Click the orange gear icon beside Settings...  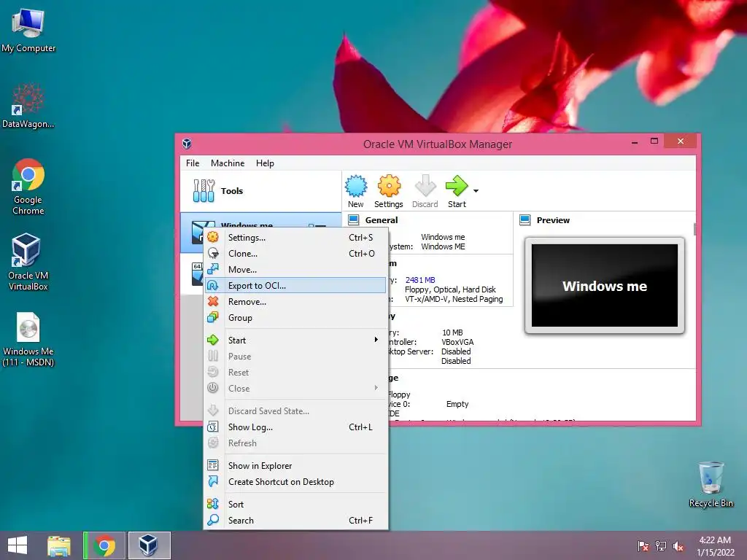[x=213, y=237]
